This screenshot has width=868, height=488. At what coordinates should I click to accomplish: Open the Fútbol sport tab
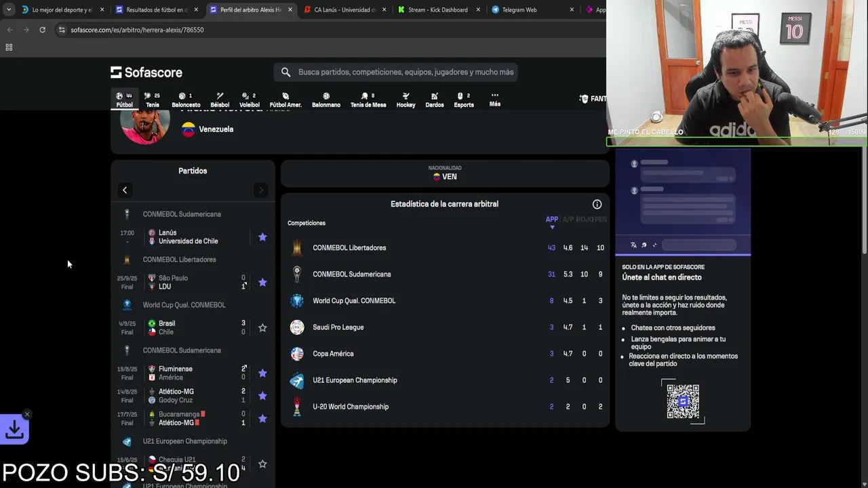(124, 100)
